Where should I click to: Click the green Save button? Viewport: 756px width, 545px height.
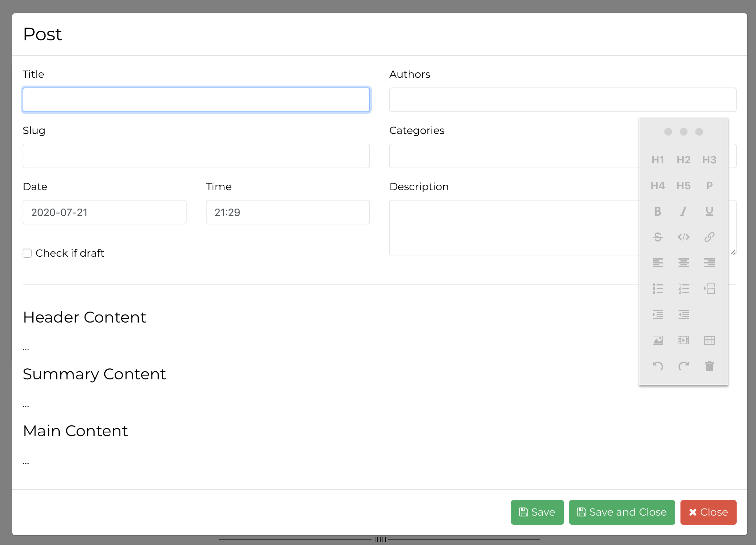pos(537,512)
